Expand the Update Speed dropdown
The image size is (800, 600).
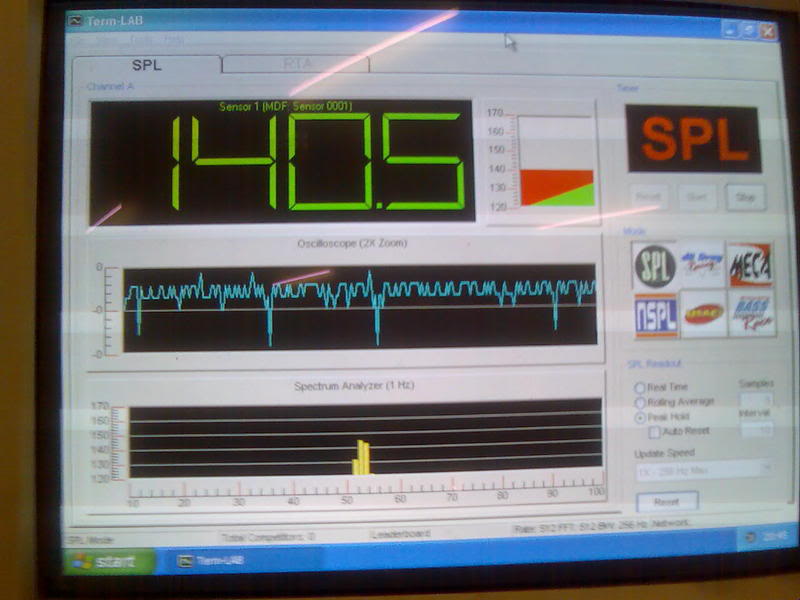point(765,468)
